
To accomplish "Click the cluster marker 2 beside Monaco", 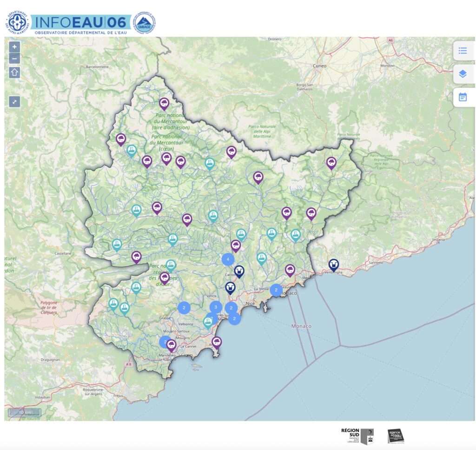I will tap(276, 290).
